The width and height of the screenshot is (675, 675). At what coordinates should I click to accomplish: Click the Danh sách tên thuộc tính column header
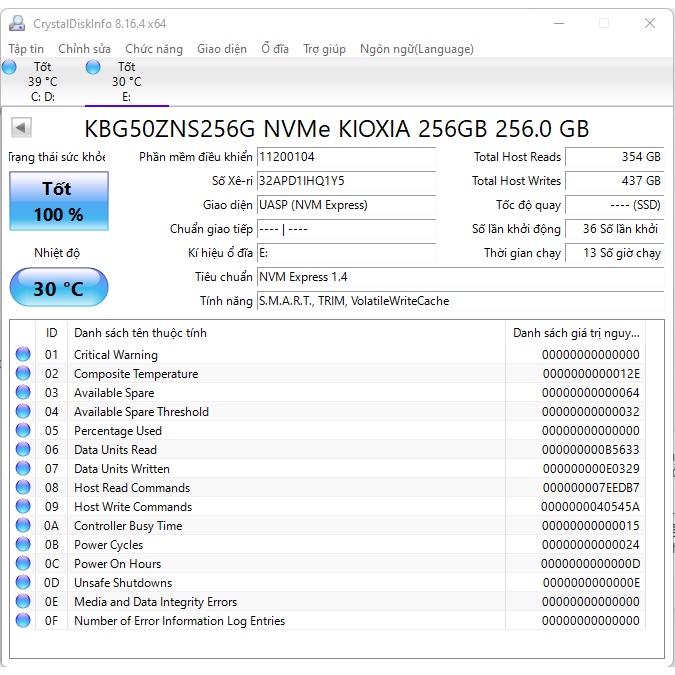(x=140, y=333)
